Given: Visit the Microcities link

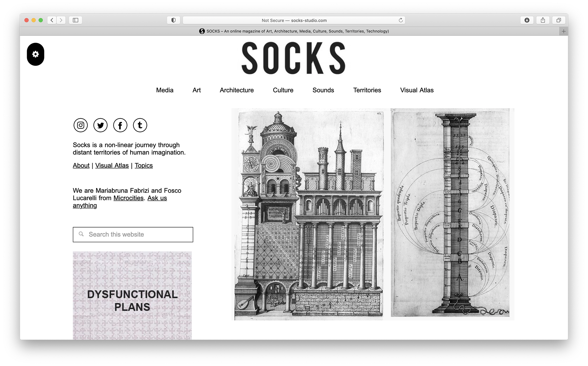Looking at the screenshot, I should tap(128, 198).
